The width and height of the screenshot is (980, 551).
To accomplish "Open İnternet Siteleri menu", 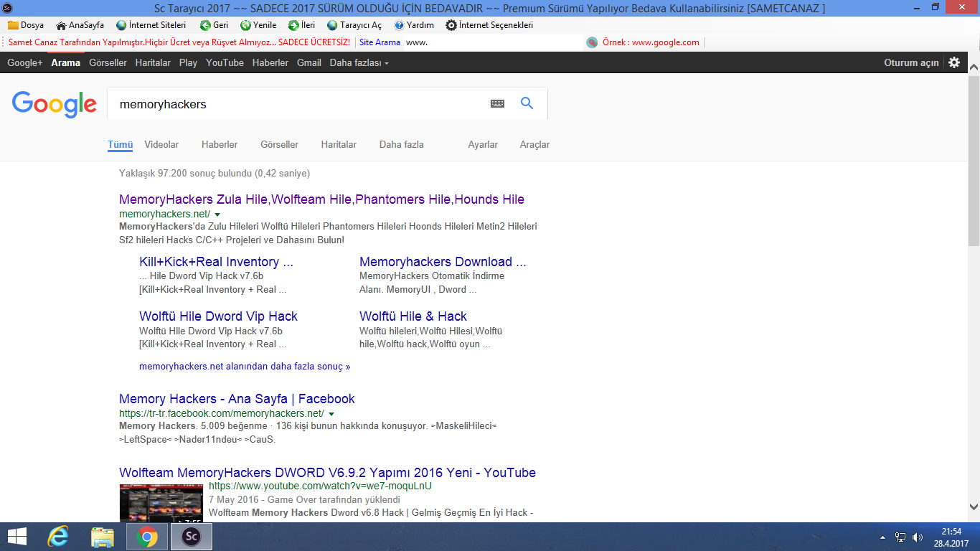I will [x=151, y=25].
